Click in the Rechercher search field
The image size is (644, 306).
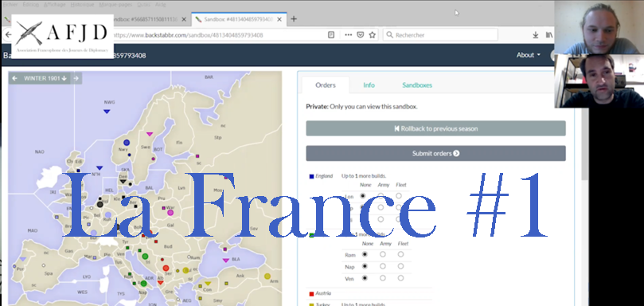(440, 35)
